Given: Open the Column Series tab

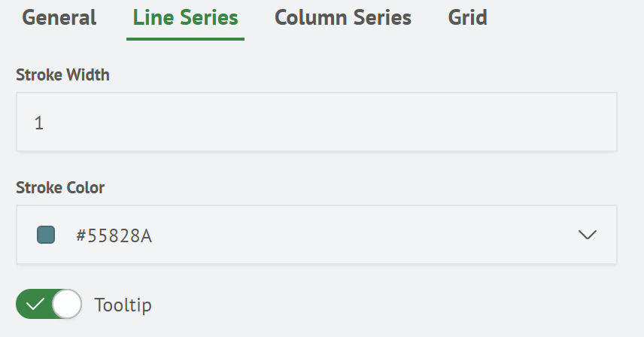Looking at the screenshot, I should (342, 17).
